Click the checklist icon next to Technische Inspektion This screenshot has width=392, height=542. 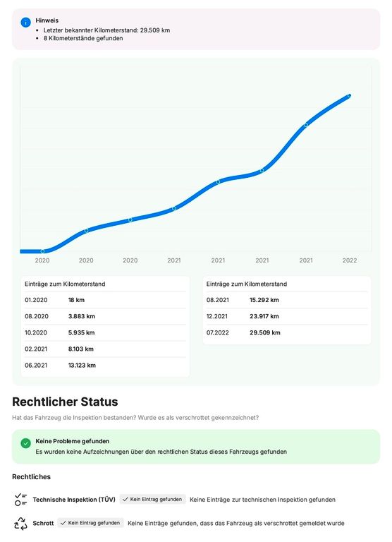click(x=20, y=500)
